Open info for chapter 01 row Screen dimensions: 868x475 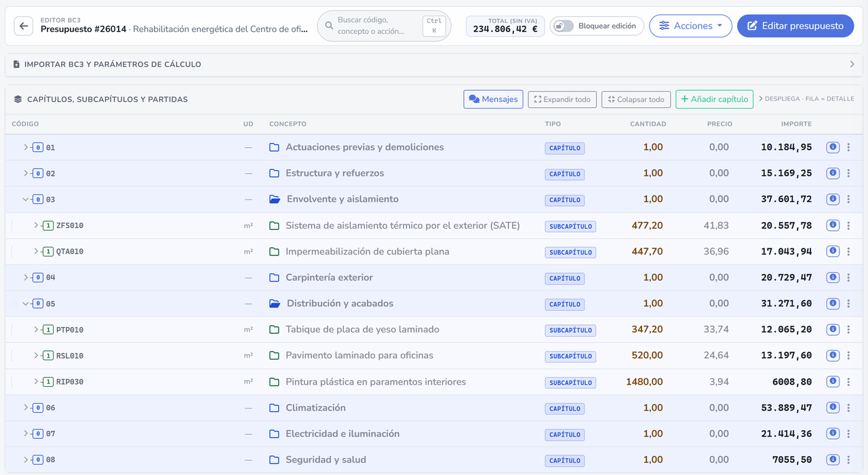[x=833, y=147]
